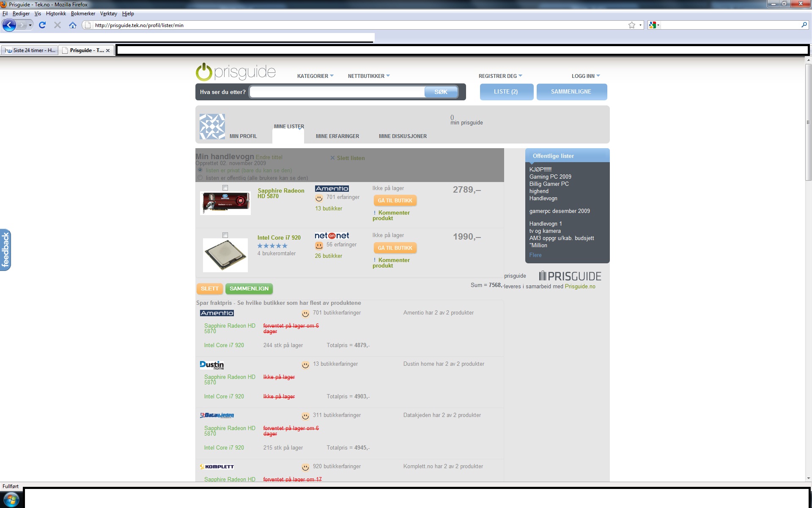This screenshot has width=812, height=508.
Task: Open the LOGG INN dropdown
Action: click(x=586, y=76)
